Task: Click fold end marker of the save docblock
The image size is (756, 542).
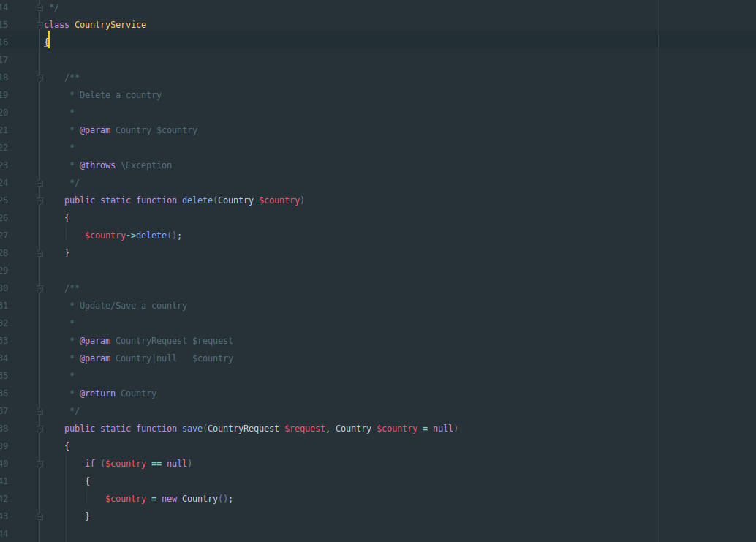Action: click(40, 411)
